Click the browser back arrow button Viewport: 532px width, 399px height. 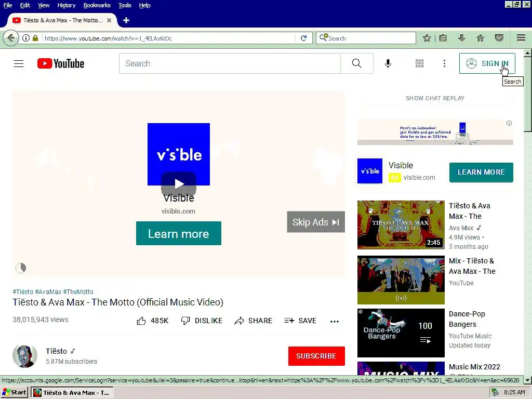tap(11, 38)
